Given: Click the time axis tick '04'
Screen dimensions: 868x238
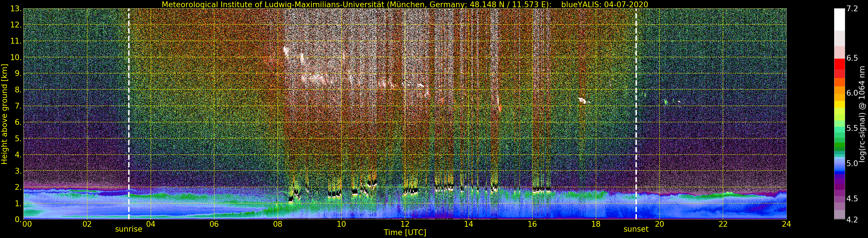Looking at the screenshot, I should [x=151, y=224].
